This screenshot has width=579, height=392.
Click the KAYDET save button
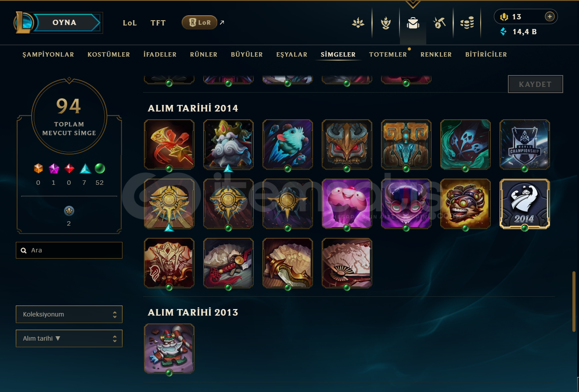tap(535, 84)
